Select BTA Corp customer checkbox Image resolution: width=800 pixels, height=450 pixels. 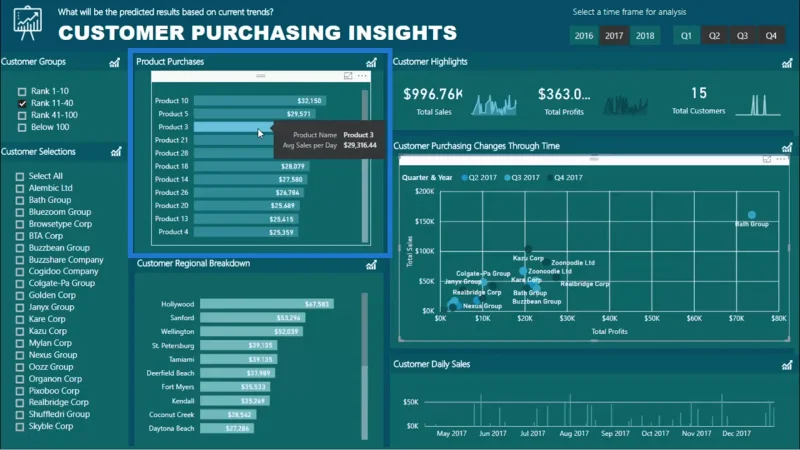[x=20, y=236]
